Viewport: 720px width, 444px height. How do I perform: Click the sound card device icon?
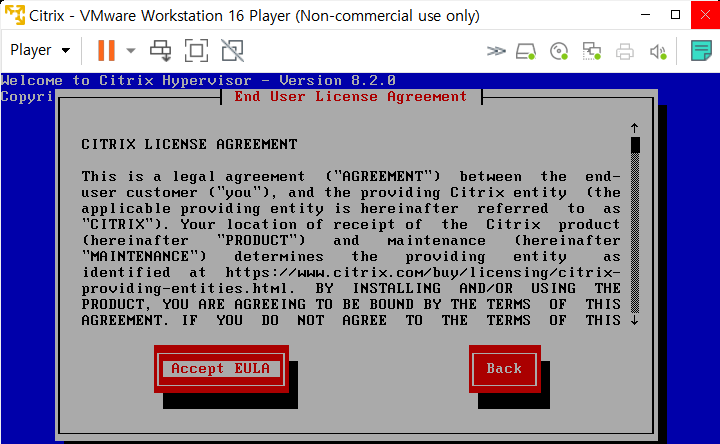pos(658,51)
